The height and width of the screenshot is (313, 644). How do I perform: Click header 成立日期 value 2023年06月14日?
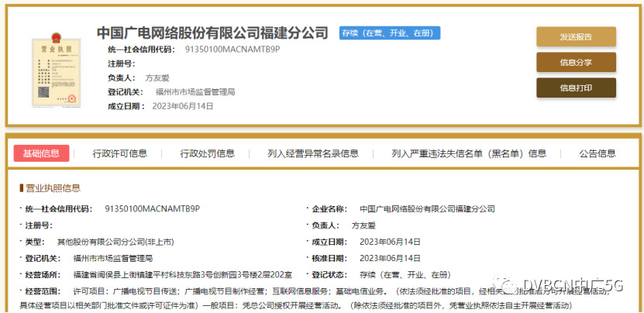pos(183,106)
